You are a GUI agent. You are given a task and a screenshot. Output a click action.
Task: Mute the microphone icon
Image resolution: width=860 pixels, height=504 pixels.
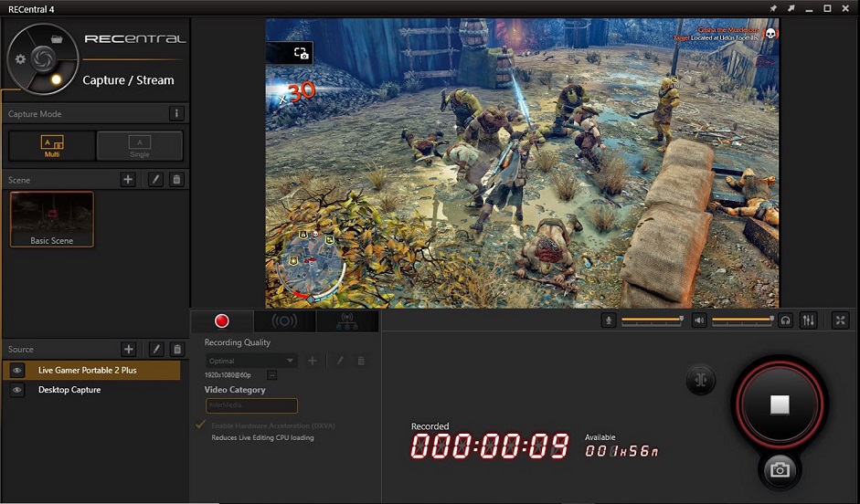point(609,320)
